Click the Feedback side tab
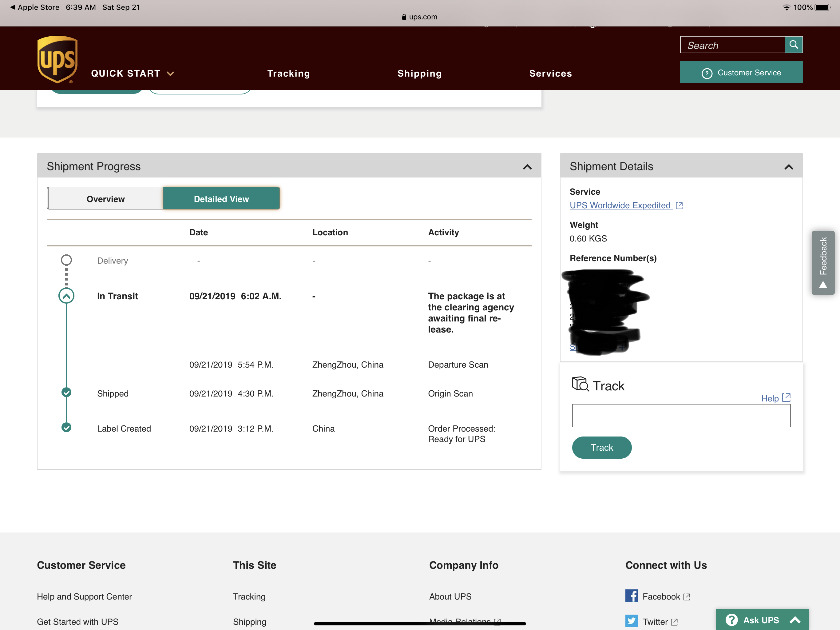Screen dimensions: 840x630 tap(823, 262)
